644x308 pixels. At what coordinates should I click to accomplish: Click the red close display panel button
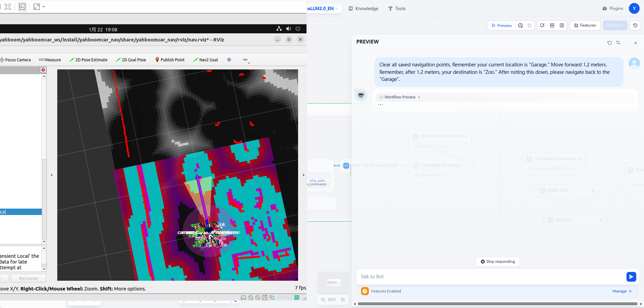click(43, 70)
